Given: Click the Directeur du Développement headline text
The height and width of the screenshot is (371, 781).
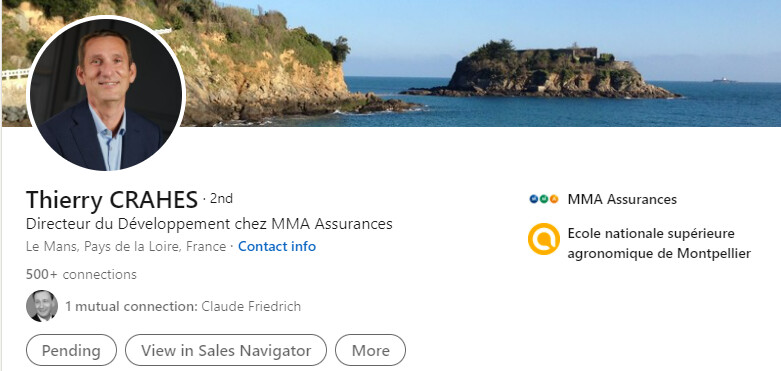Looking at the screenshot, I should click(209, 224).
